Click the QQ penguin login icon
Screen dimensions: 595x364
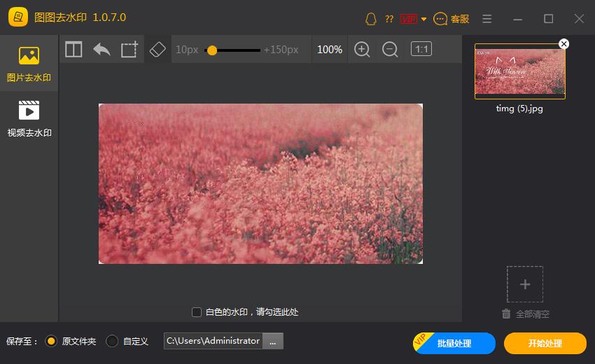(371, 19)
